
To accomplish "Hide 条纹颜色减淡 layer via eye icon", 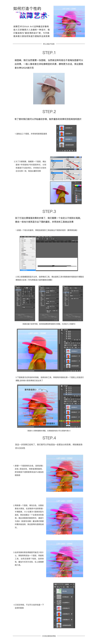I will tap(55, 597).
